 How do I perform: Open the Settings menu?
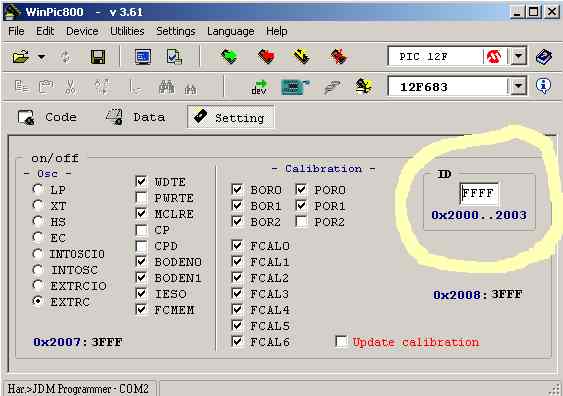tap(176, 31)
